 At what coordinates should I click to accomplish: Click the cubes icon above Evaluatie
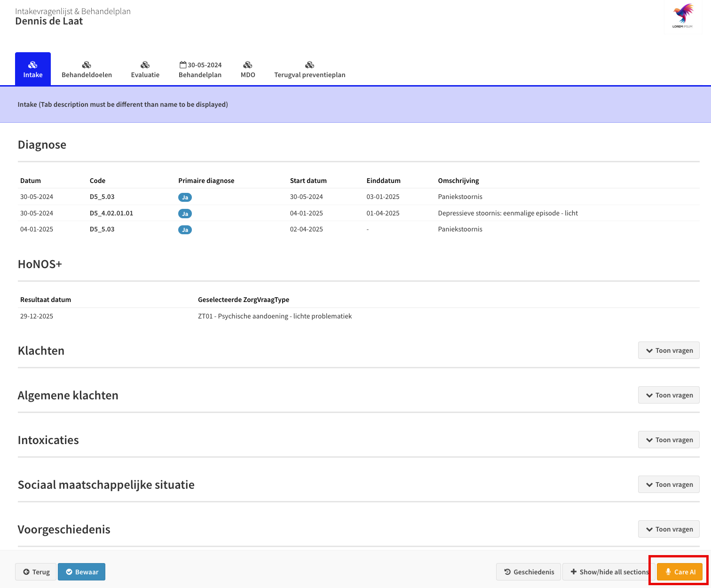coord(145,65)
